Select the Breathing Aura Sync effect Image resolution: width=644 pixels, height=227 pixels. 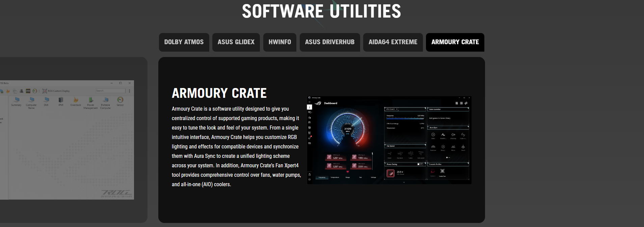(443, 135)
